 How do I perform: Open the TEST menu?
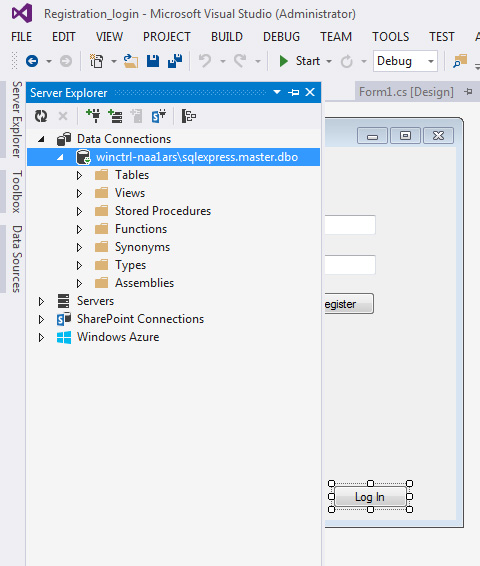click(x=442, y=37)
